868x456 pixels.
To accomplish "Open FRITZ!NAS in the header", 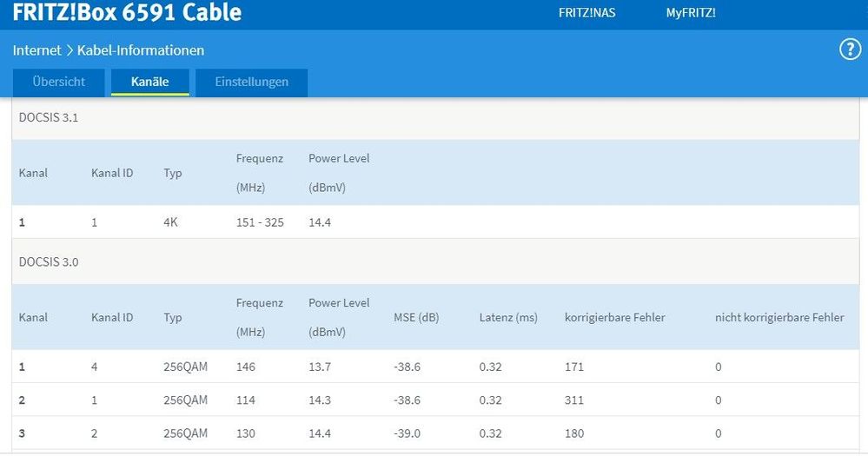I will click(586, 13).
